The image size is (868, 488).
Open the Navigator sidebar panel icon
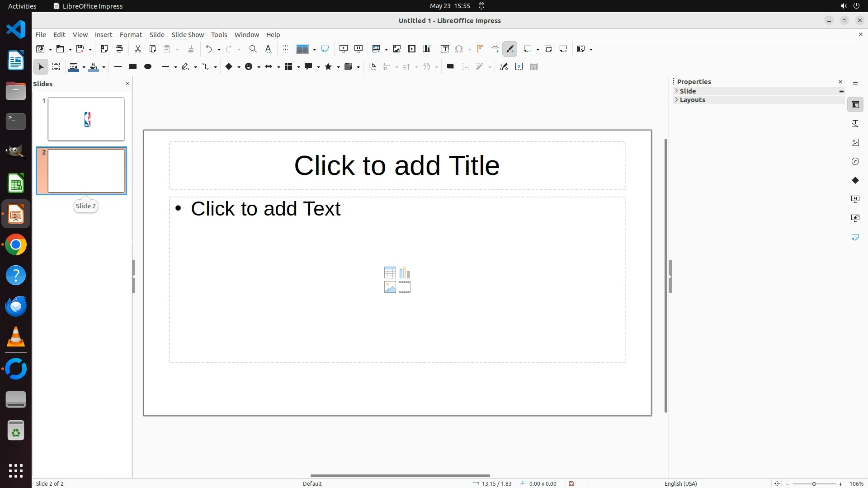pos(855,161)
